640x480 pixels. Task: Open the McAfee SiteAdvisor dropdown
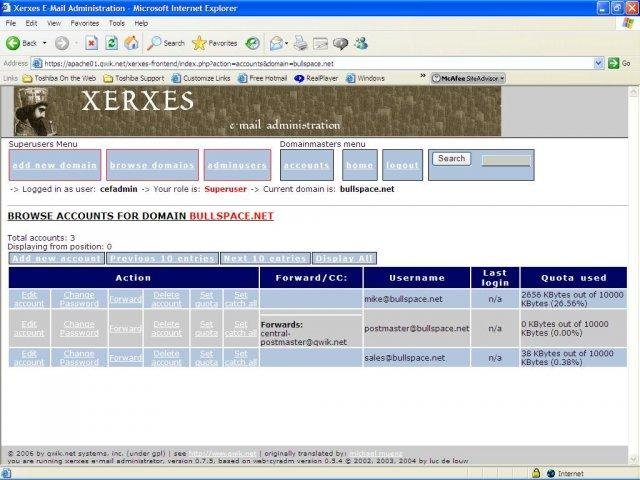click(502, 78)
